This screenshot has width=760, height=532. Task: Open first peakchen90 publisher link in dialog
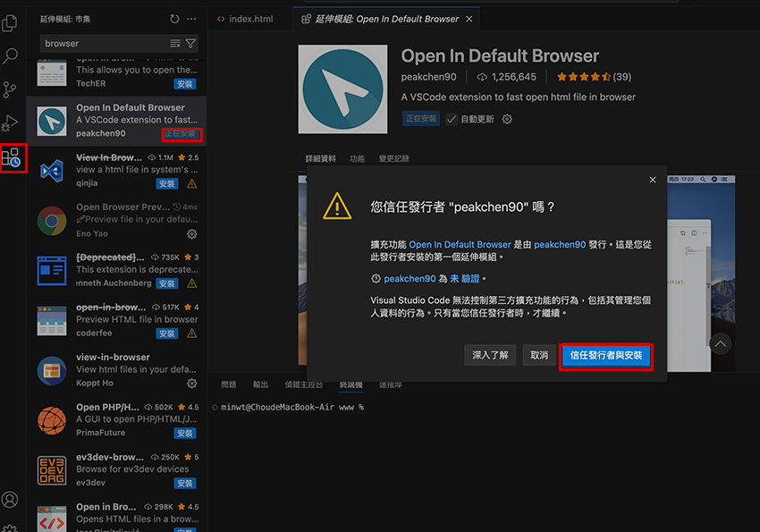coord(560,245)
